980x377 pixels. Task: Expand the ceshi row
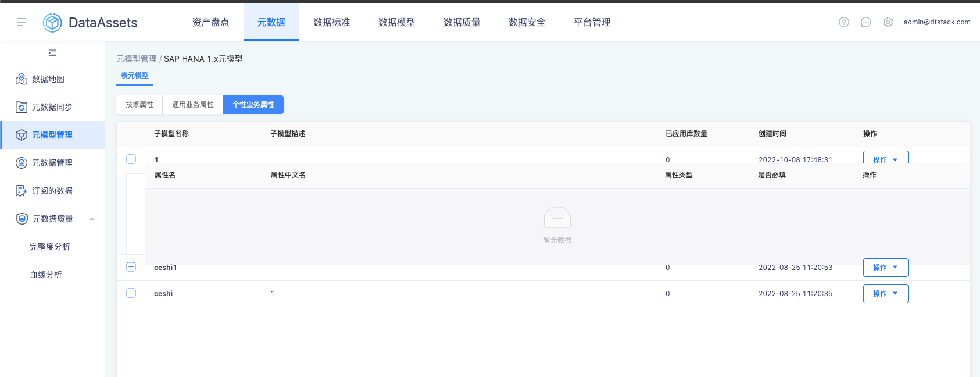(131, 293)
